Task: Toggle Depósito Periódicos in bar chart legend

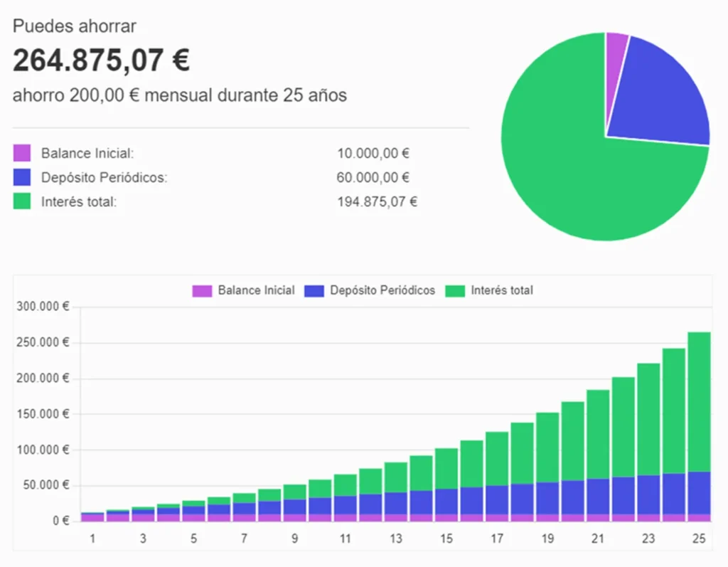Action: pos(369,290)
